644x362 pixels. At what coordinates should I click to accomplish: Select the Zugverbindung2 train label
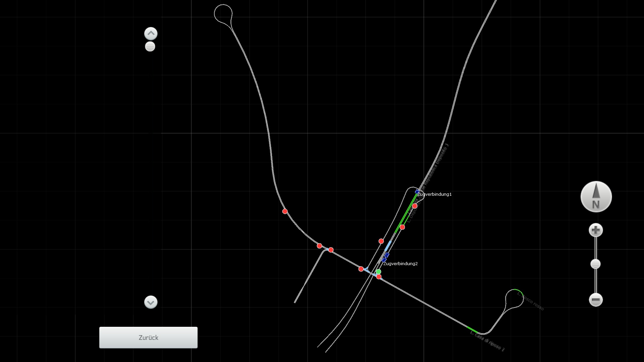[400, 264]
